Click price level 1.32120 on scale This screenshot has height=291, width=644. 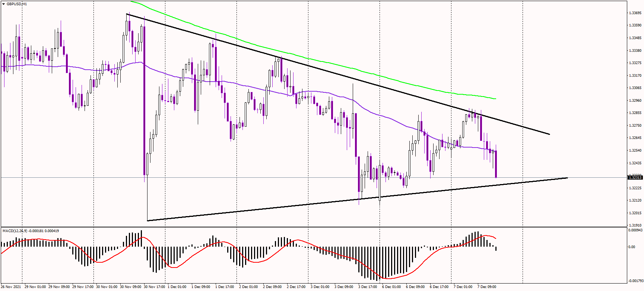pos(635,200)
